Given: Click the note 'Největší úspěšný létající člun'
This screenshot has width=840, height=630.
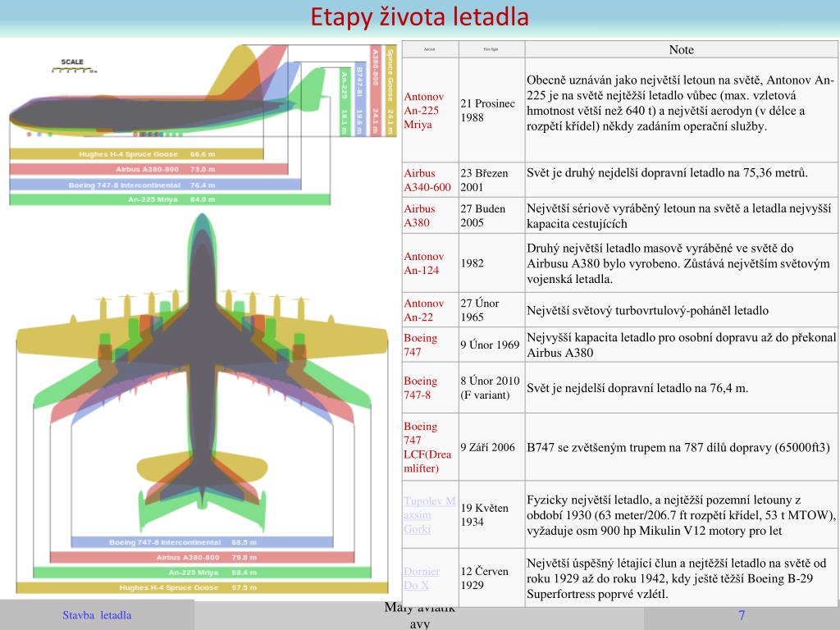Looking at the screenshot, I should (x=677, y=578).
